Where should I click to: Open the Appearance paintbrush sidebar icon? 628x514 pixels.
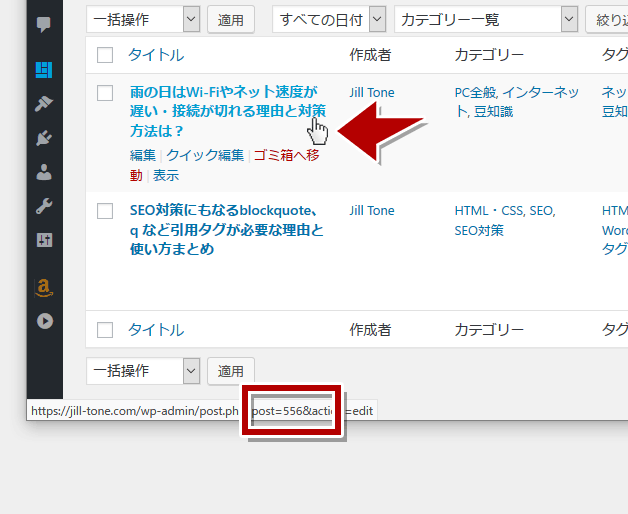[x=44, y=104]
